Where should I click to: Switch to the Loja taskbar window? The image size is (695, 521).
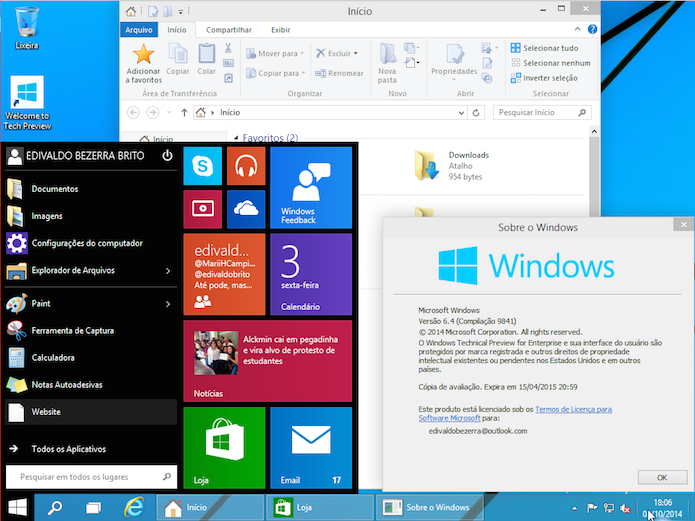click(320, 507)
